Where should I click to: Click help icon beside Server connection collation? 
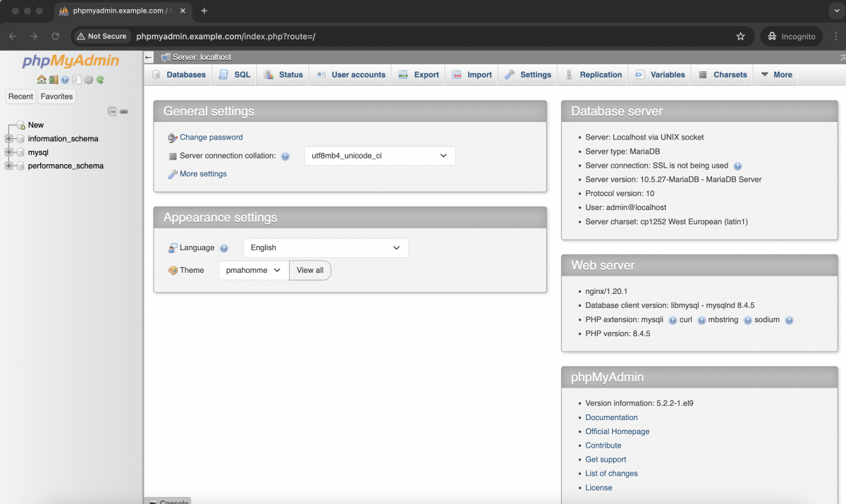click(286, 156)
